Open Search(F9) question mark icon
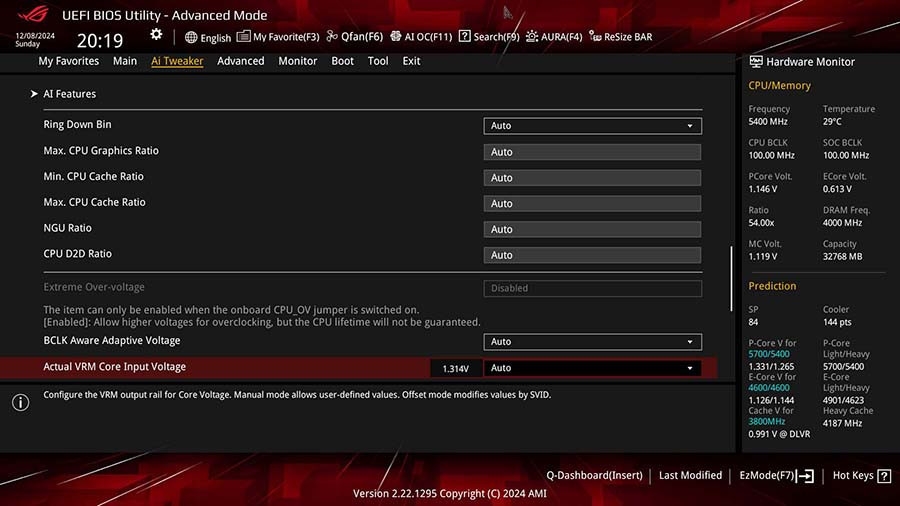900x506 pixels. pyautogui.click(x=464, y=37)
